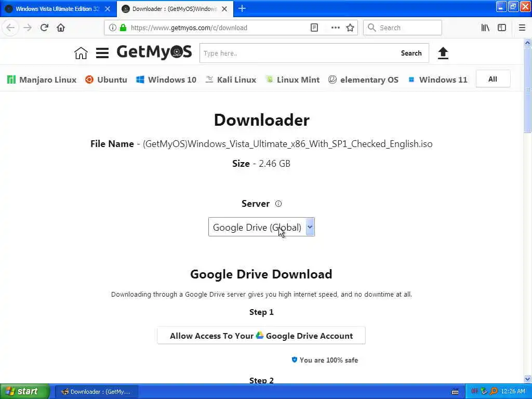Open a new browser tab

(x=242, y=8)
